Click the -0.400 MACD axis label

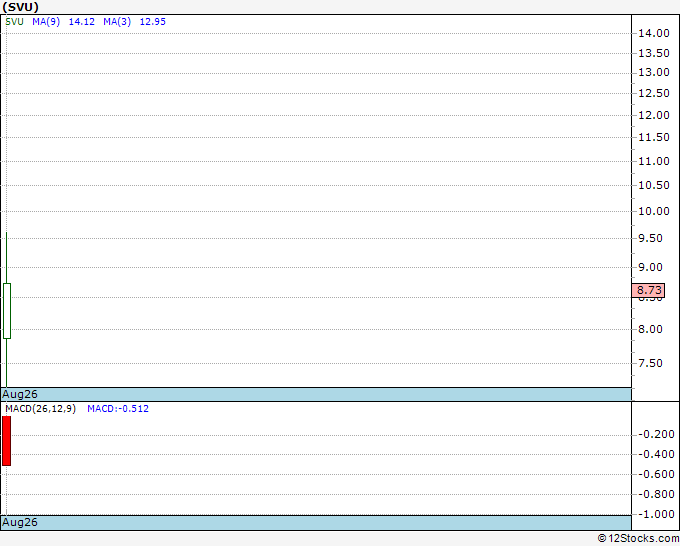pyautogui.click(x=657, y=454)
